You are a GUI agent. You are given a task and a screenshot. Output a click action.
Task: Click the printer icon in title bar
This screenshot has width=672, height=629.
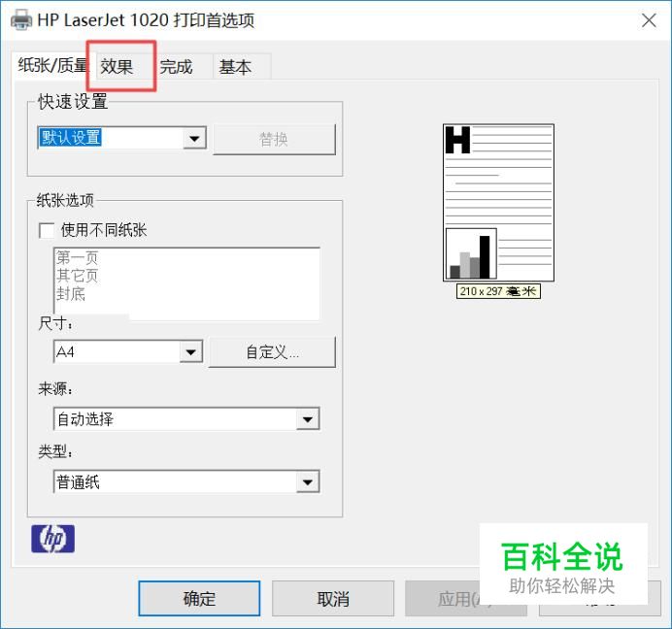21,20
